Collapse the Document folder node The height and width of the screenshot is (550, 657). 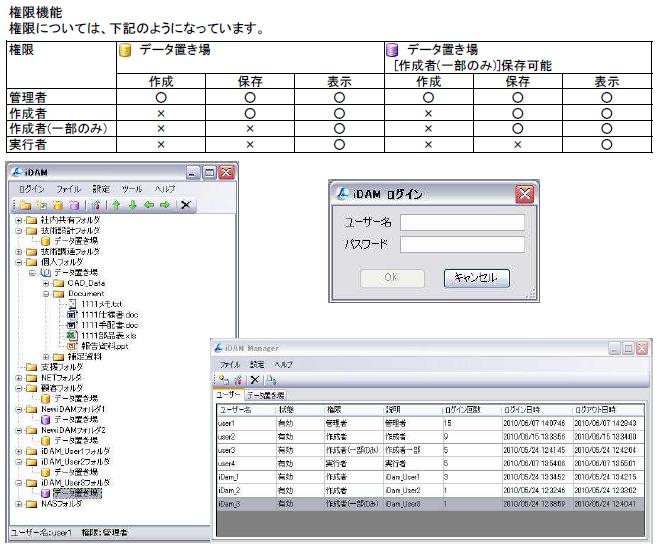tap(46, 294)
